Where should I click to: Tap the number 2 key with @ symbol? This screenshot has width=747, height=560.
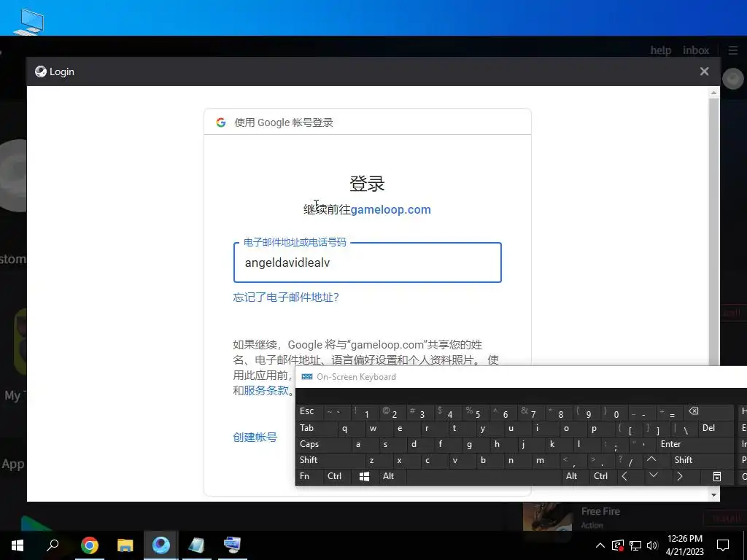tap(392, 412)
